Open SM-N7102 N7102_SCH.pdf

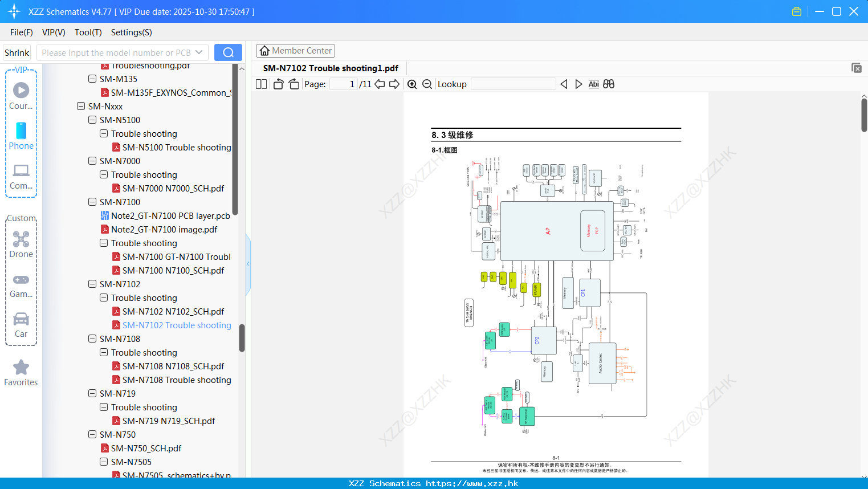coord(173,311)
